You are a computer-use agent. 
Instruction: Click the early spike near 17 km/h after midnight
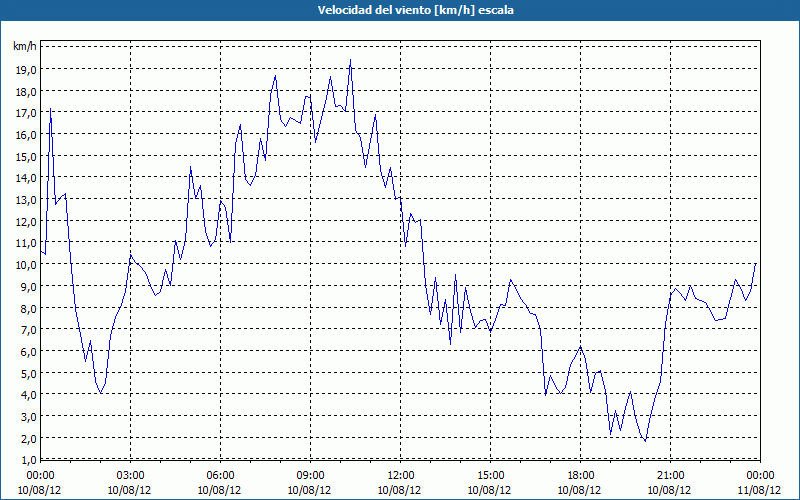tap(50, 108)
